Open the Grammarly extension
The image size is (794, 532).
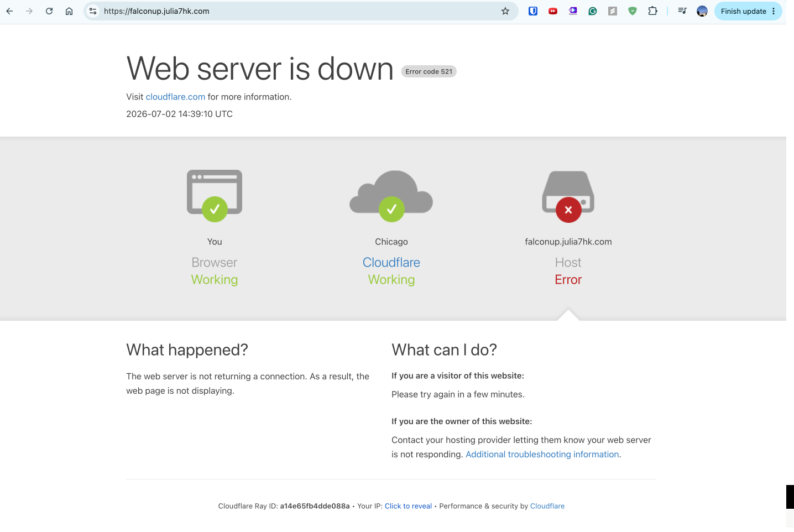click(x=593, y=11)
